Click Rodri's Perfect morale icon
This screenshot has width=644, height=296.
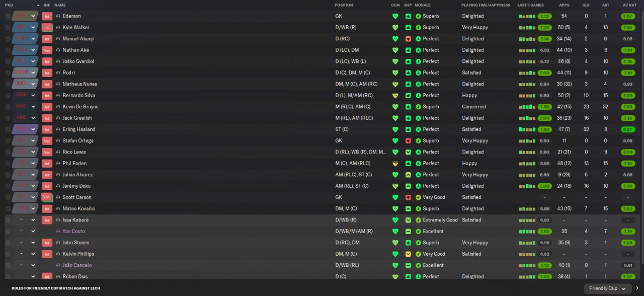(x=418, y=73)
